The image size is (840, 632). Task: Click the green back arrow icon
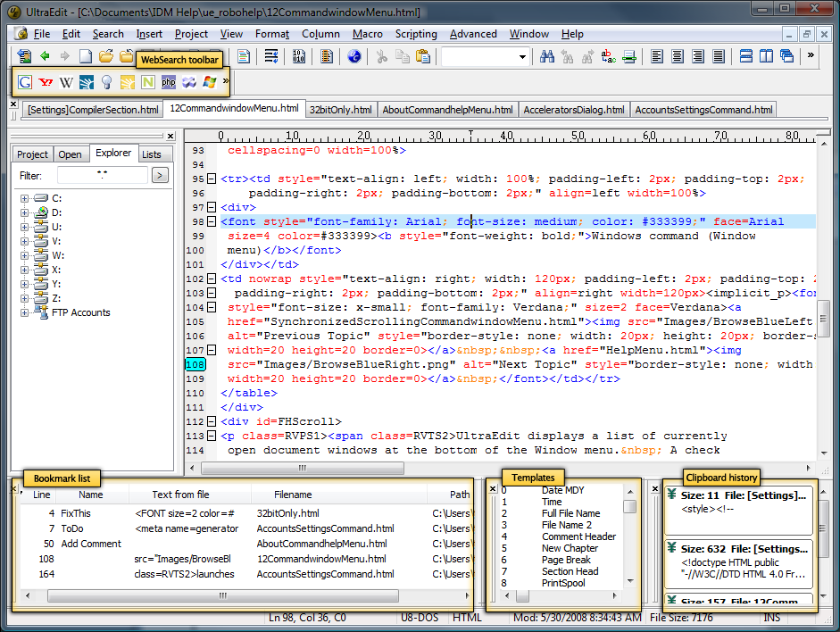[45, 55]
